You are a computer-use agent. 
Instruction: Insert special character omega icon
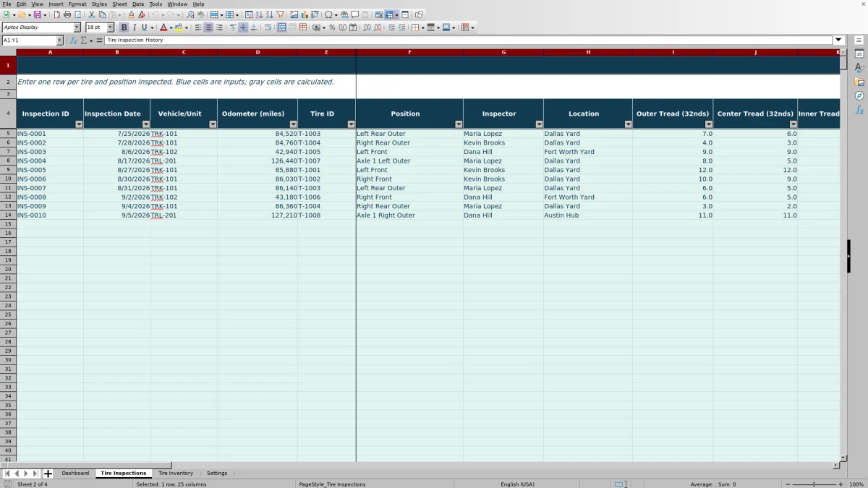[329, 14]
